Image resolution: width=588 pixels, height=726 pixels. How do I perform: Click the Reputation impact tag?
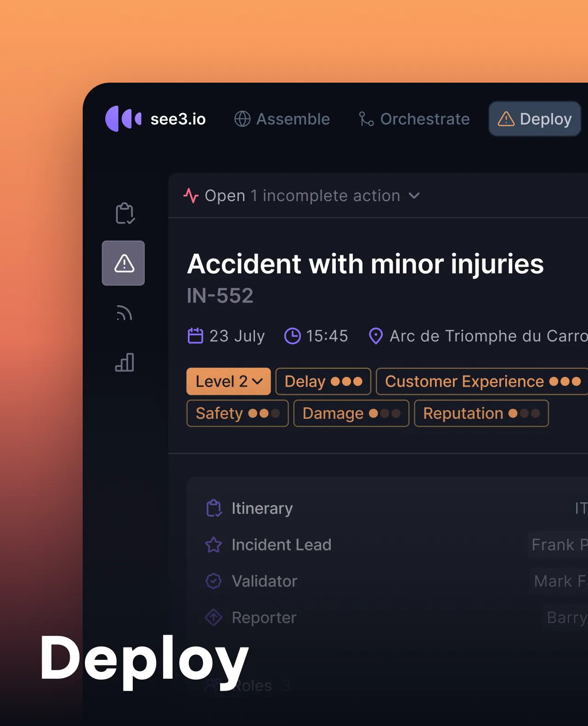(481, 413)
